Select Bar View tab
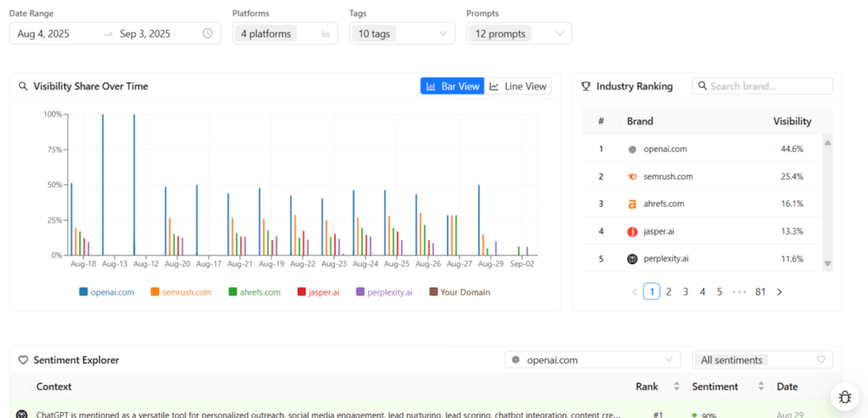The width and height of the screenshot is (868, 418). pyautogui.click(x=452, y=86)
